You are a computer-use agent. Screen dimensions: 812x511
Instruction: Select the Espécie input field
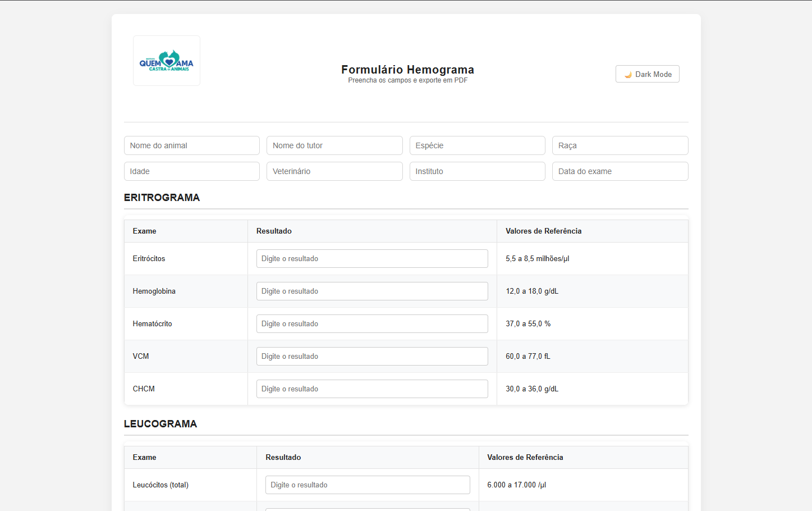point(477,145)
